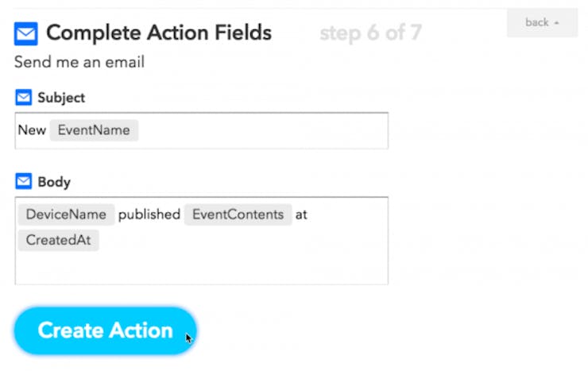
Task: Click the "Complete Action Fields" heading
Action: pyautogui.click(x=159, y=33)
